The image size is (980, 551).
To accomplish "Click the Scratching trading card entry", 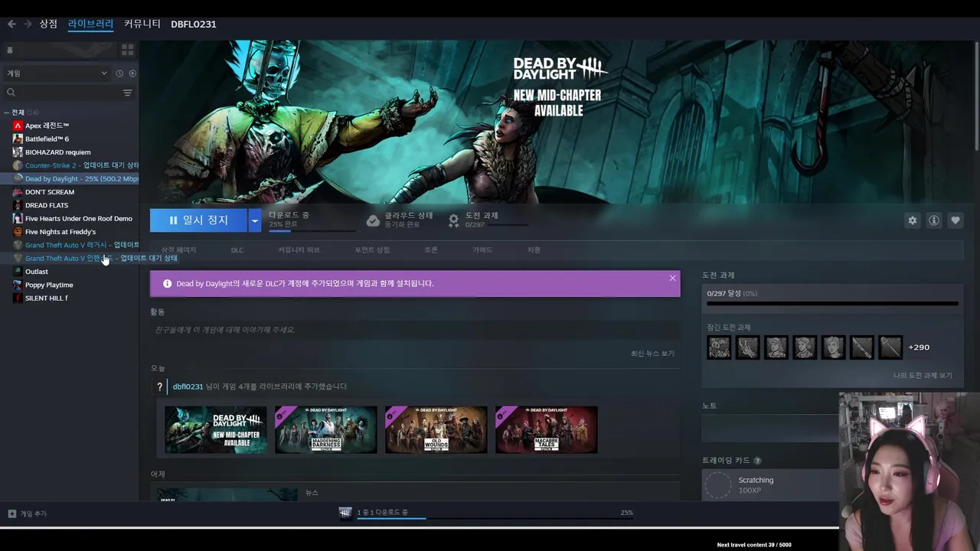I will pos(769,485).
